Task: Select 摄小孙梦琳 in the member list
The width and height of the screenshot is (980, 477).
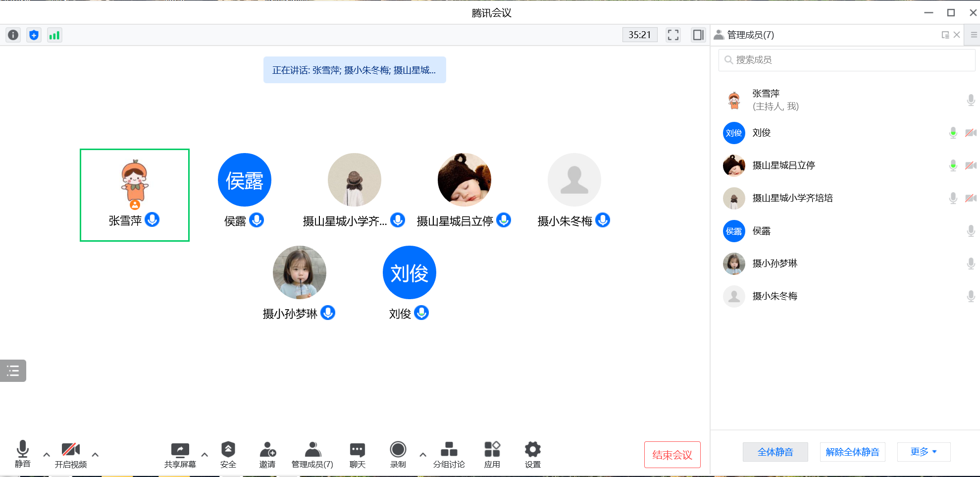Action: pyautogui.click(x=774, y=264)
